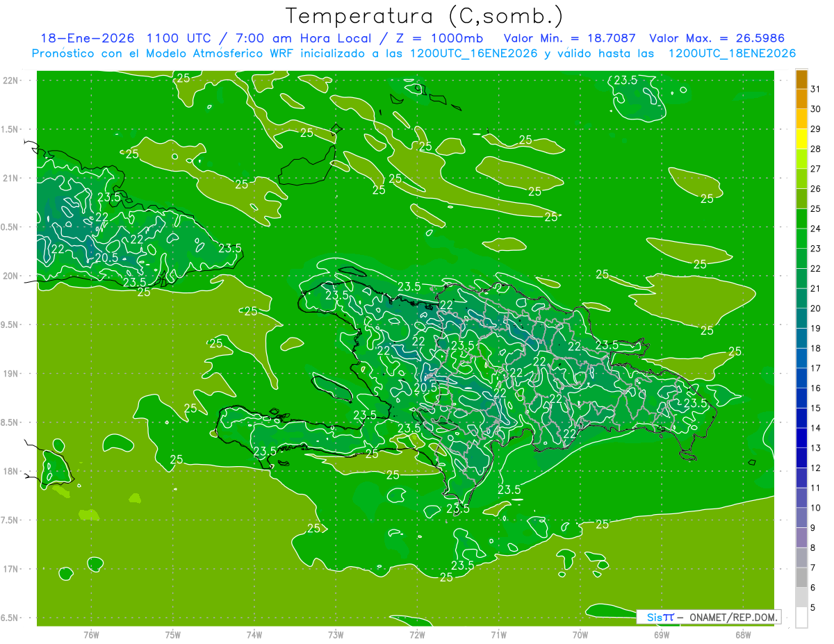Click the blue legend swatch between 15 and 16
The height and width of the screenshot is (644, 834).
(801, 398)
